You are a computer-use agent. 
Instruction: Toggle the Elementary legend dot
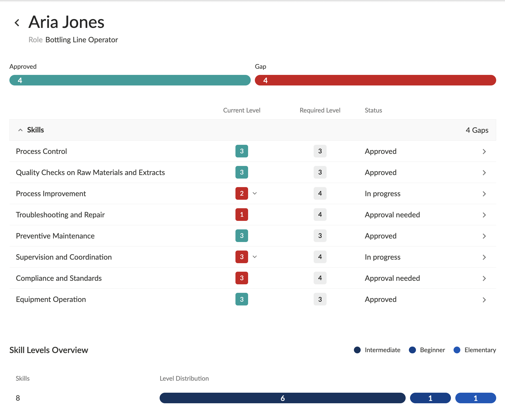[x=457, y=350]
